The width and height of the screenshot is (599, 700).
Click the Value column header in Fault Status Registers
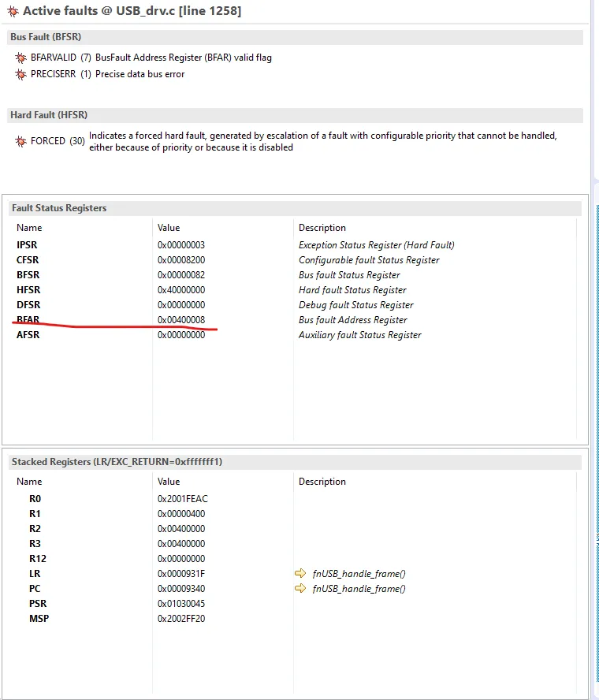tap(169, 228)
